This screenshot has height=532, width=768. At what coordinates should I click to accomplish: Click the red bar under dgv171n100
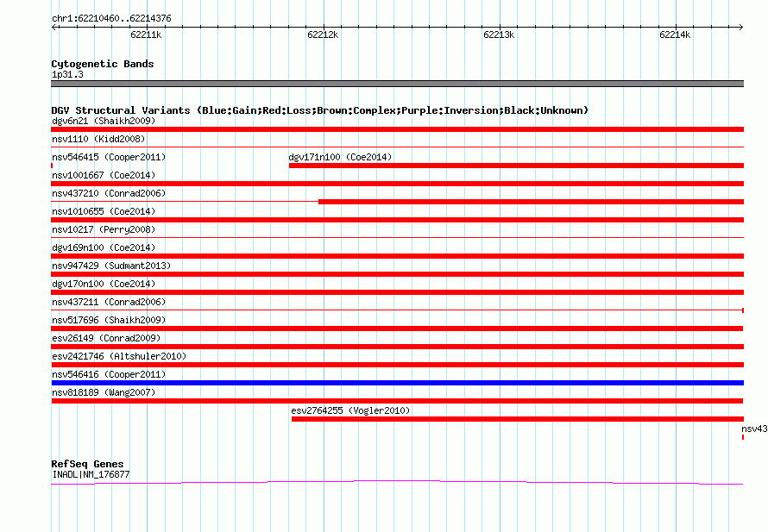click(516, 166)
